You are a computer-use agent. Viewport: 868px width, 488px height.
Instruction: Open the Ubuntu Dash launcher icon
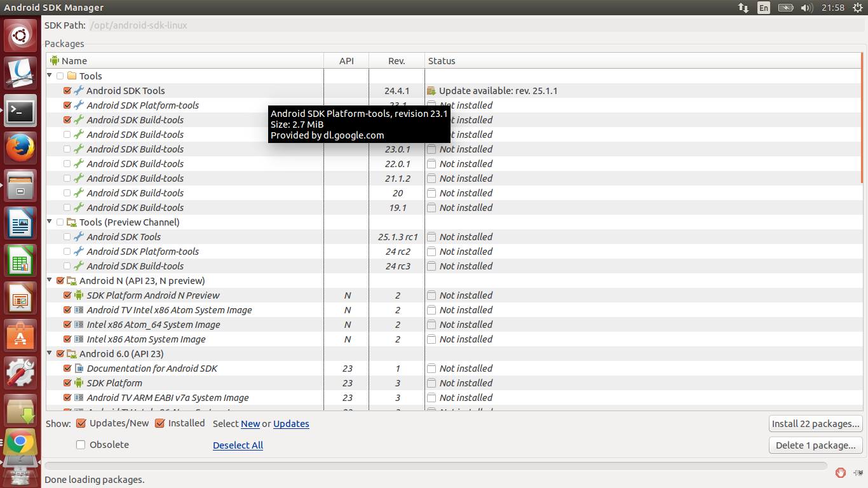click(x=20, y=36)
